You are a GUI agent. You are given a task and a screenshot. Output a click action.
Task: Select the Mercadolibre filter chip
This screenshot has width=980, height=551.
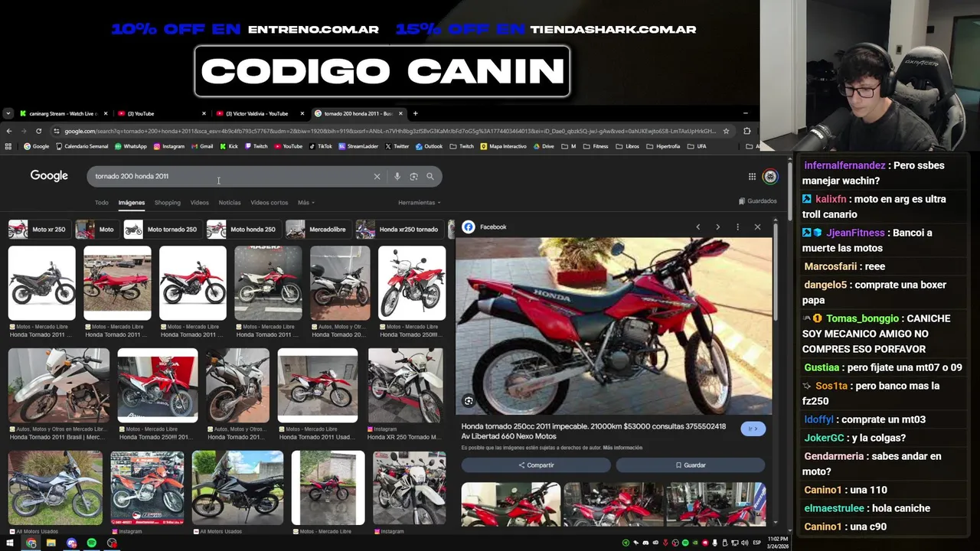point(318,230)
